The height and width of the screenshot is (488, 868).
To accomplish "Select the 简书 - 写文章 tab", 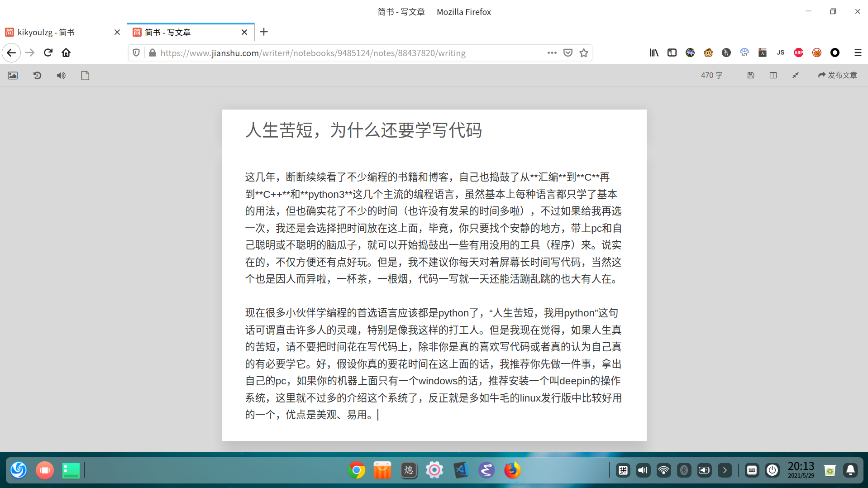I will coord(186,32).
